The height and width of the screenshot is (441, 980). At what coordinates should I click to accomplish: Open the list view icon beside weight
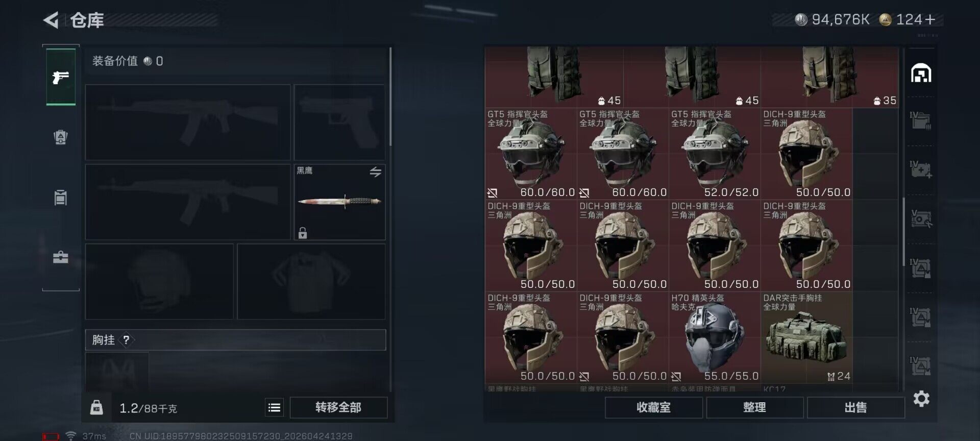point(274,407)
